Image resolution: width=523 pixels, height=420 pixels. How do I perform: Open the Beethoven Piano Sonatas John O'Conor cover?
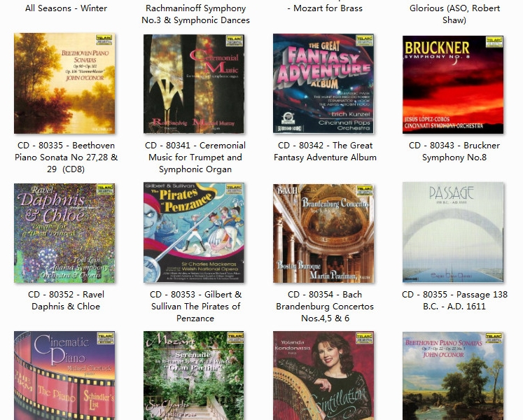(64, 83)
